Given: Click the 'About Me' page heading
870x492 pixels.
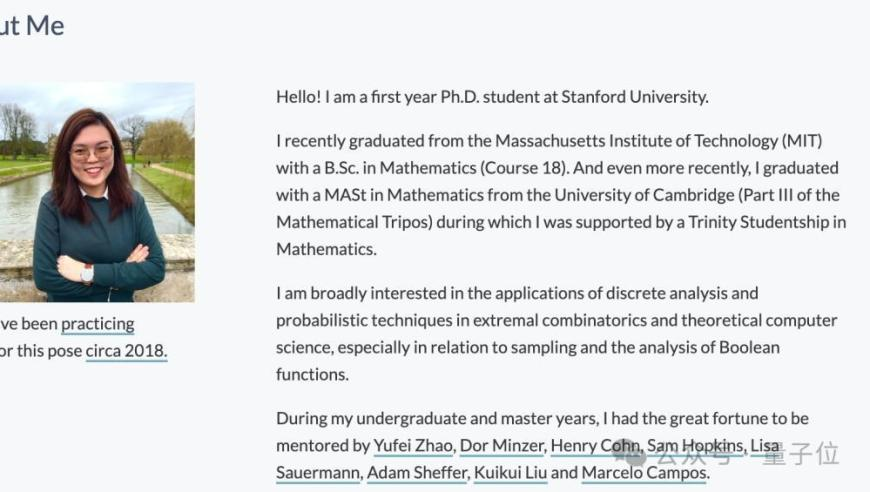Looking at the screenshot, I should click(x=32, y=26).
